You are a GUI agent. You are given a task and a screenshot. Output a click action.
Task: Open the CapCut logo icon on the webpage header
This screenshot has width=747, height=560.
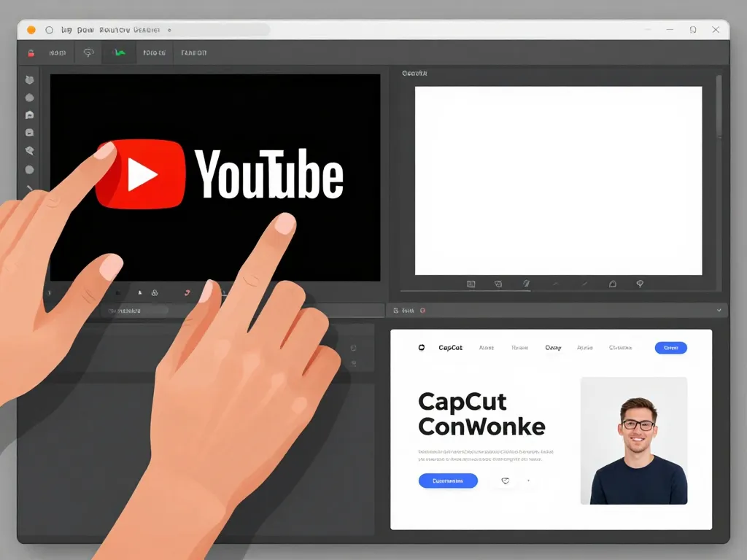(x=421, y=348)
